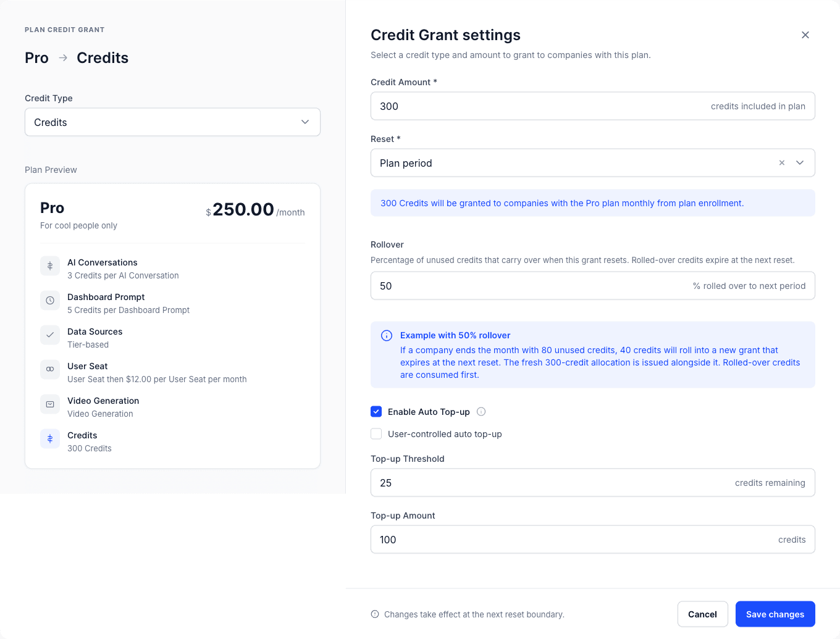The image size is (840, 639).
Task: Focus the Top-up Threshold input field
Action: pos(593,483)
